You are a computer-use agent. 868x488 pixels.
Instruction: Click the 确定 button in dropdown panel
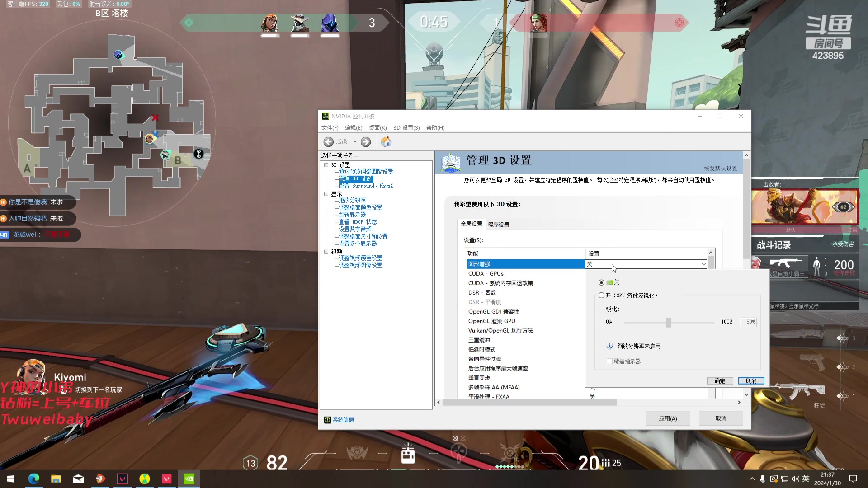point(720,381)
